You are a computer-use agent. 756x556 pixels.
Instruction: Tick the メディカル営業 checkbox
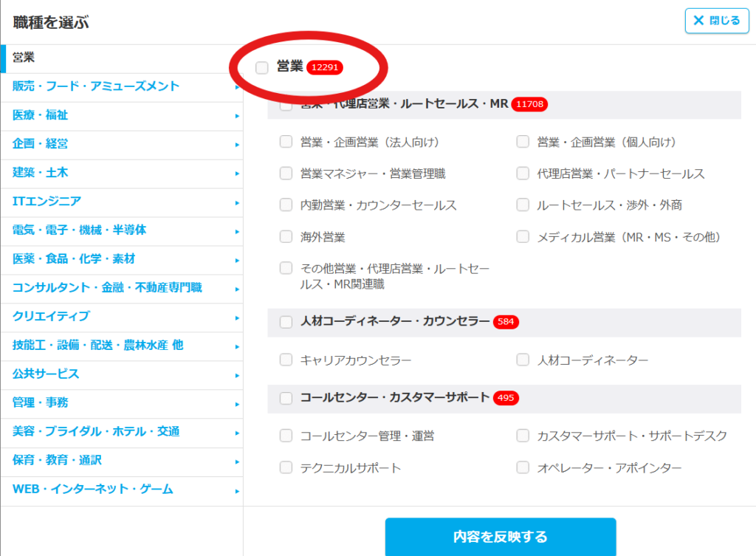click(523, 237)
